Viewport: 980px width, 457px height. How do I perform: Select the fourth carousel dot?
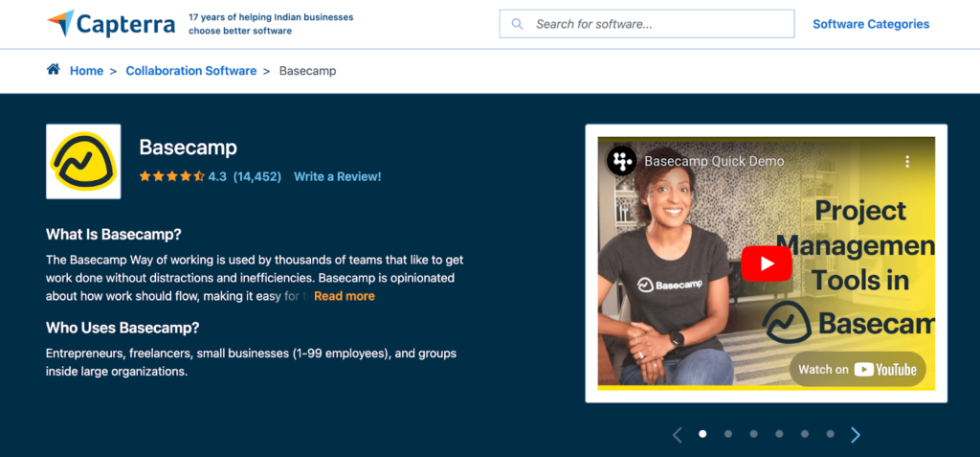click(x=779, y=434)
